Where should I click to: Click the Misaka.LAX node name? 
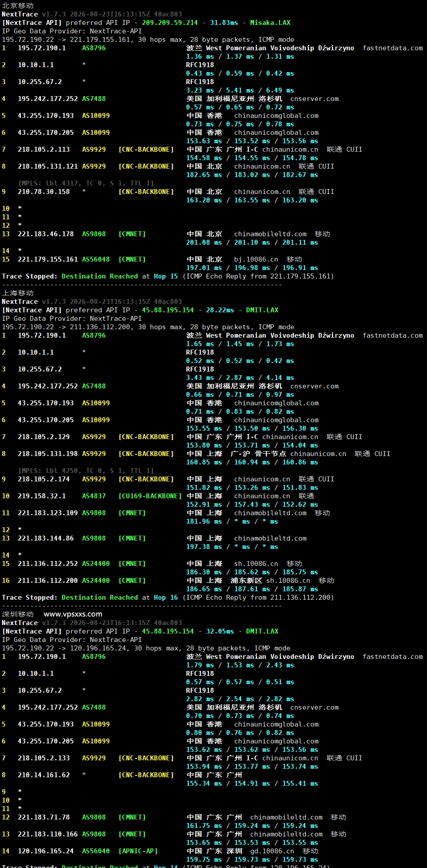click(270, 23)
